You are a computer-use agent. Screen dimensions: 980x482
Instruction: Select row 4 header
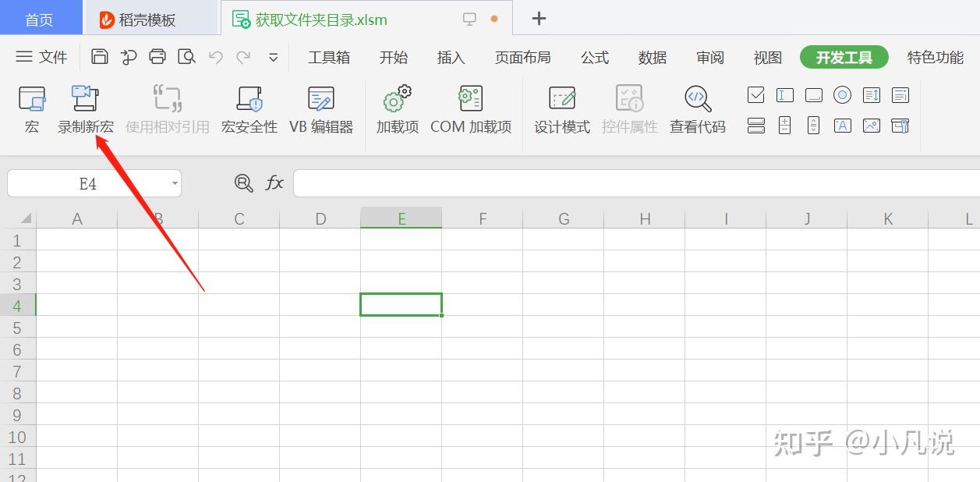click(17, 306)
